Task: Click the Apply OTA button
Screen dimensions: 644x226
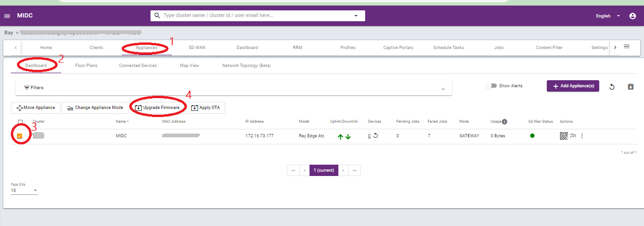Action: point(205,108)
